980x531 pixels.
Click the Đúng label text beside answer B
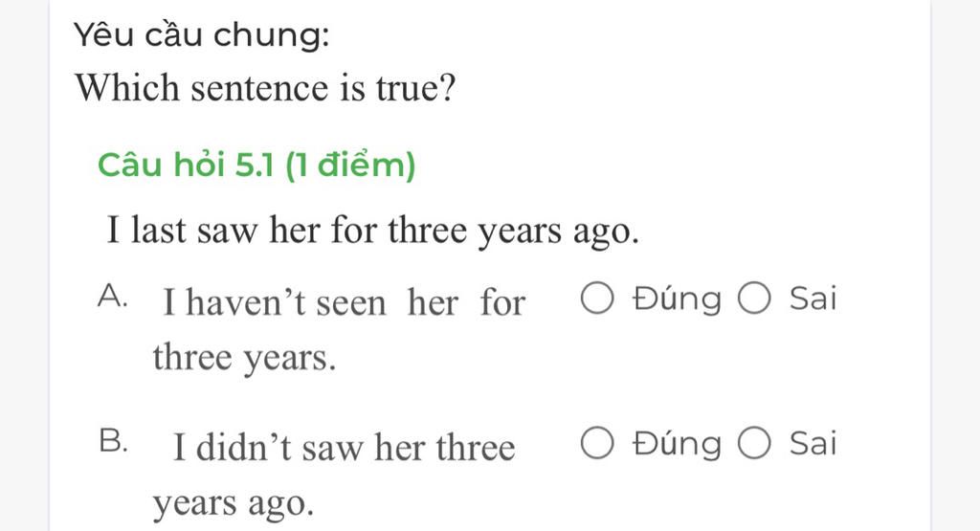(x=677, y=444)
